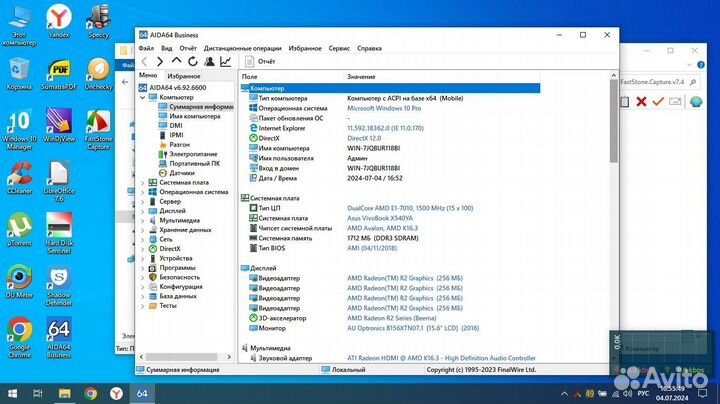This screenshot has width=720, height=404.
Task: Expand the Системная плата tree node
Action: tap(142, 182)
